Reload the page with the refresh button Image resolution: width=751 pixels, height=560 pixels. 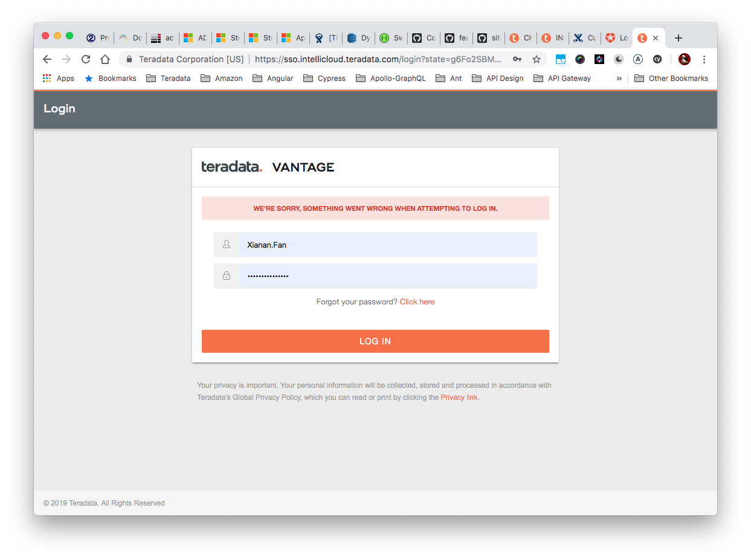[x=86, y=59]
